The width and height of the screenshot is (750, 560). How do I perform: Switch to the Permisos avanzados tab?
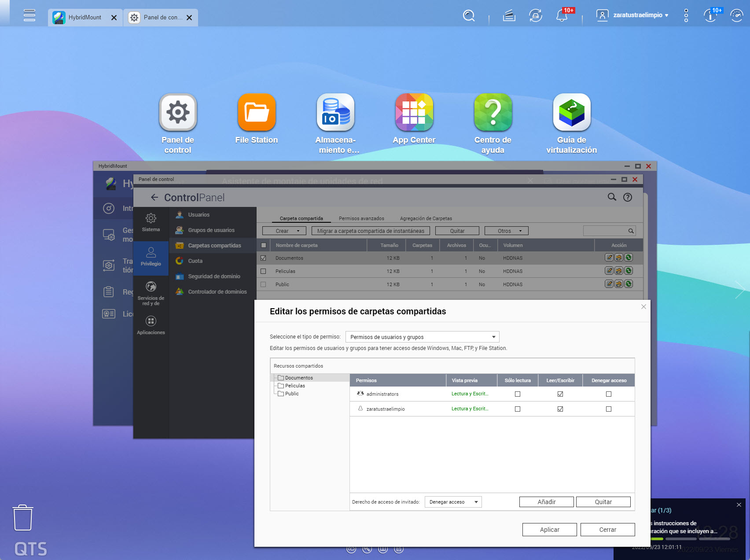[361, 218]
